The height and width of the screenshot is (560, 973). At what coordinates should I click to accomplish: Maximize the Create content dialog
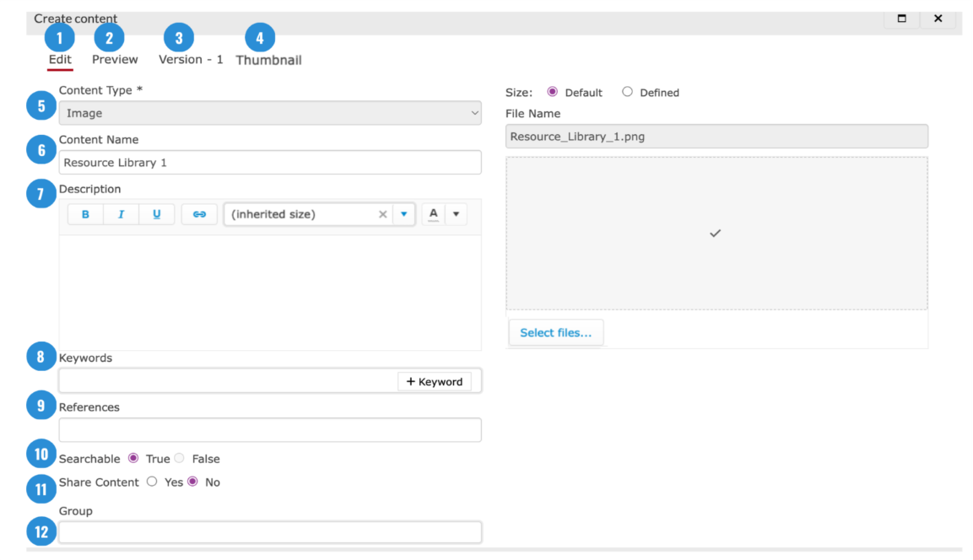901,19
